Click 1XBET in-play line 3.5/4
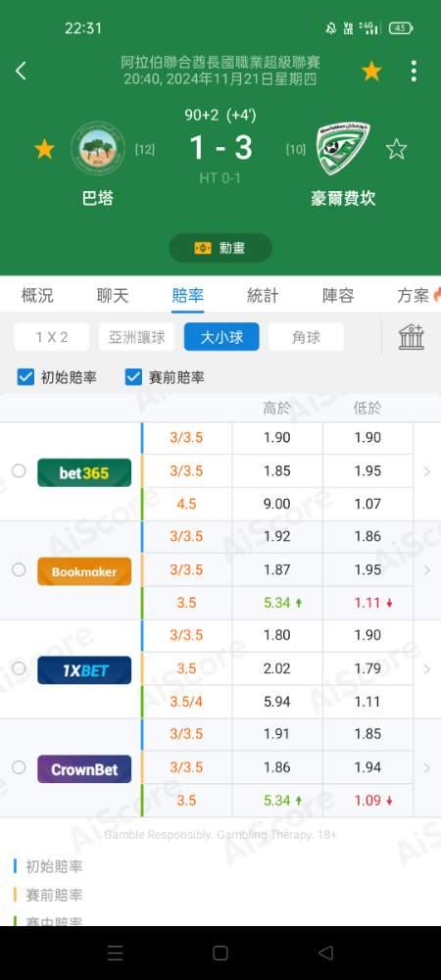The height and width of the screenshot is (980, 441). coord(186,702)
